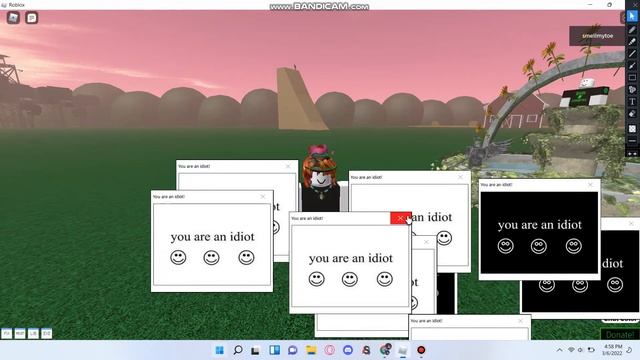Open the volume tray icon
This screenshot has height=360, width=640.
580,350
